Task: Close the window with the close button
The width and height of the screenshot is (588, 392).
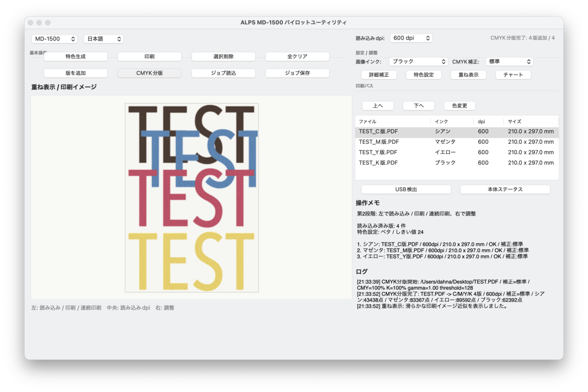Action: tap(31, 23)
